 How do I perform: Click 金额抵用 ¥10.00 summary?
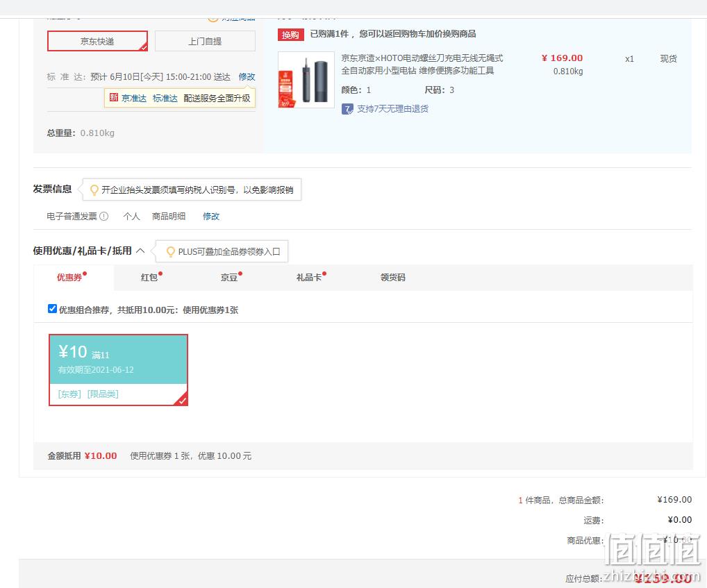(x=83, y=456)
